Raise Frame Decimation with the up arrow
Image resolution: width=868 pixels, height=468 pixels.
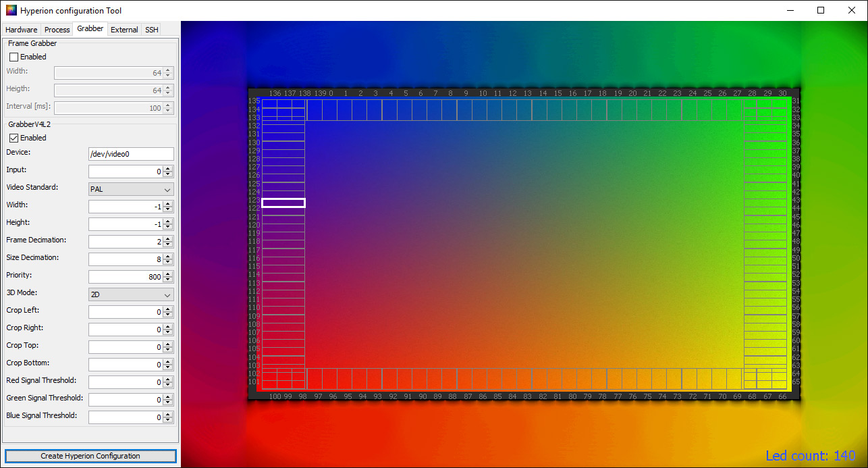click(168, 239)
